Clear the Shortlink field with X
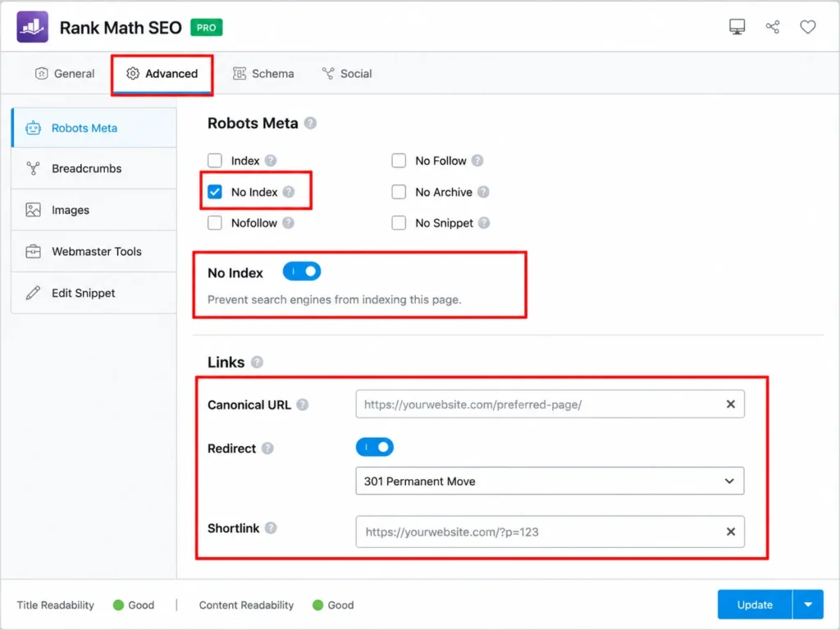This screenshot has width=840, height=630. pos(730,532)
